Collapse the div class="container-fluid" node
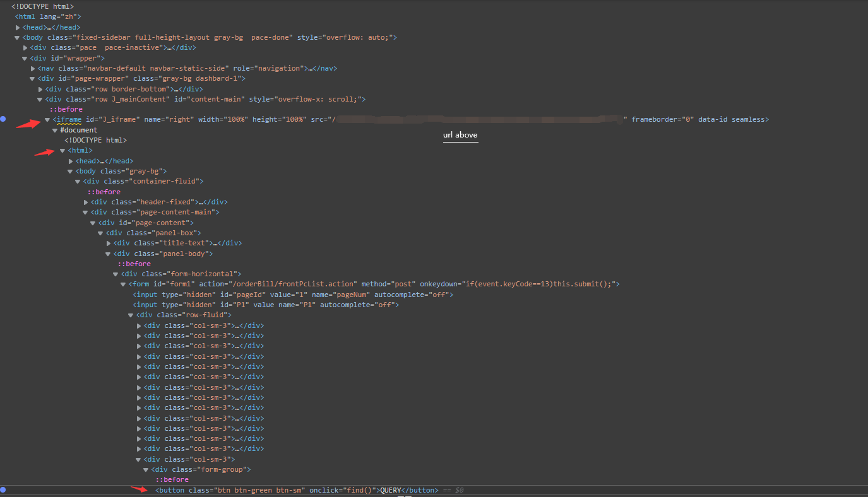The height and width of the screenshot is (497, 868). pos(78,182)
